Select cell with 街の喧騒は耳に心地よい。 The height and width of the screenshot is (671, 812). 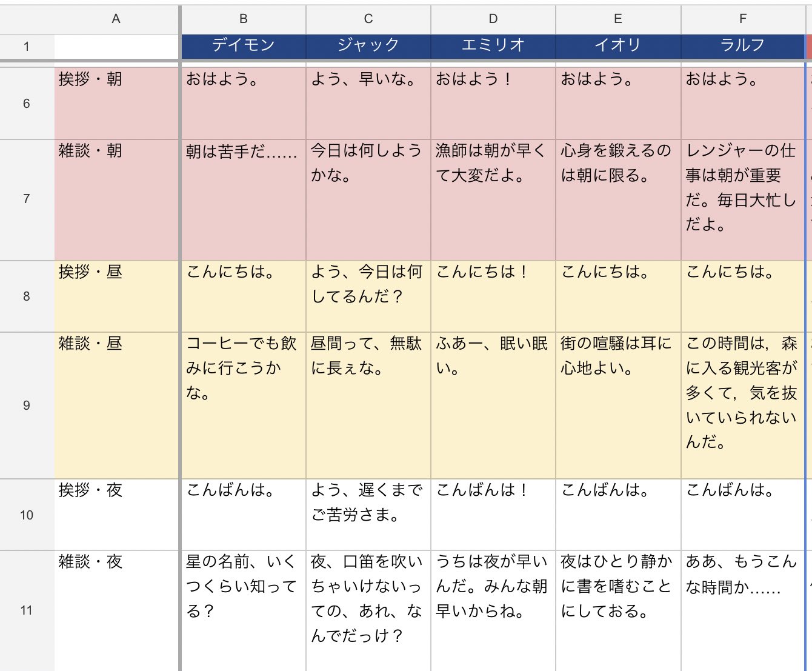(x=618, y=406)
